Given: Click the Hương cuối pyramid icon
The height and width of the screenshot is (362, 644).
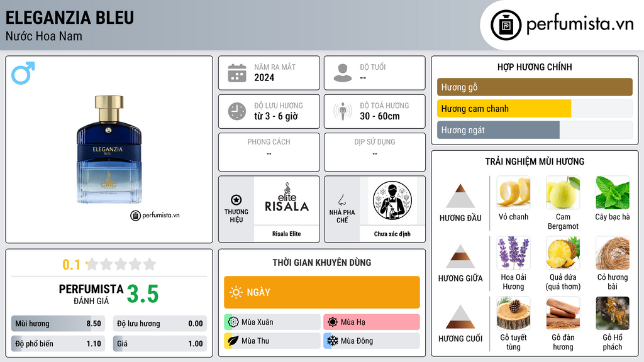Looking at the screenshot, I should (460, 317).
